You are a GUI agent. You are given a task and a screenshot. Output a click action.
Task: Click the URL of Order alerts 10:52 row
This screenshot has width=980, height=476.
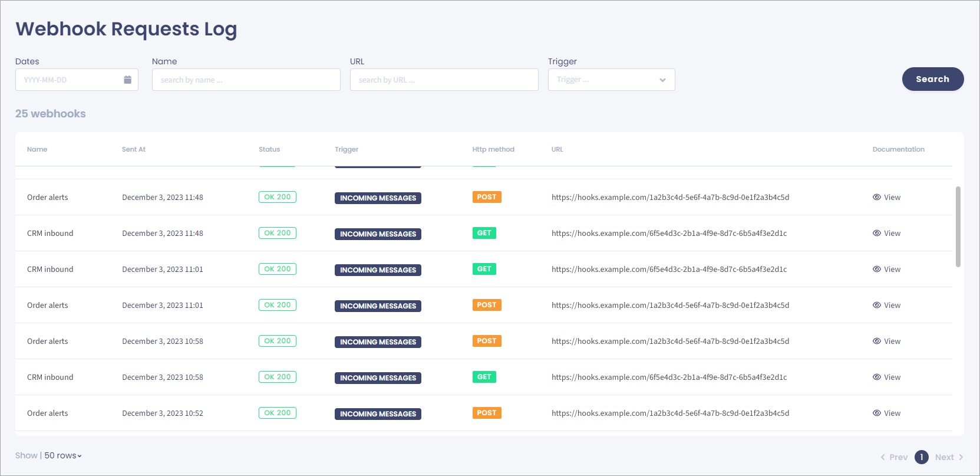(x=671, y=413)
